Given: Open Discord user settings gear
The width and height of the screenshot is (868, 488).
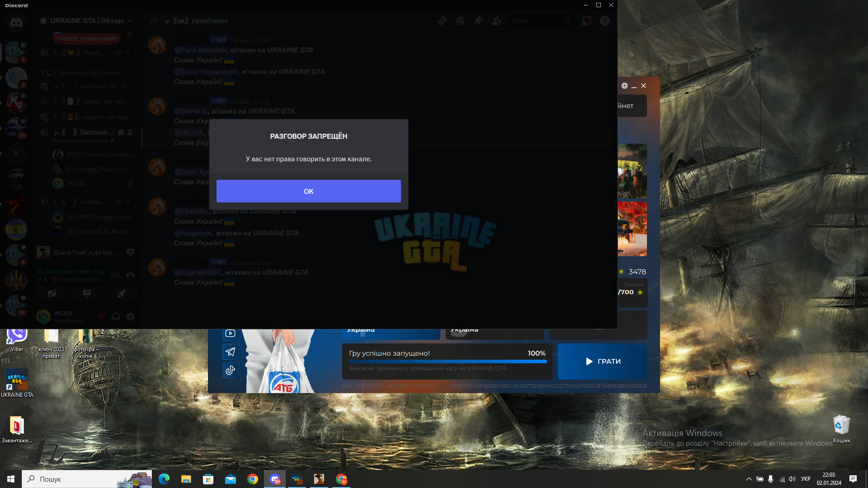Looking at the screenshot, I should (130, 316).
